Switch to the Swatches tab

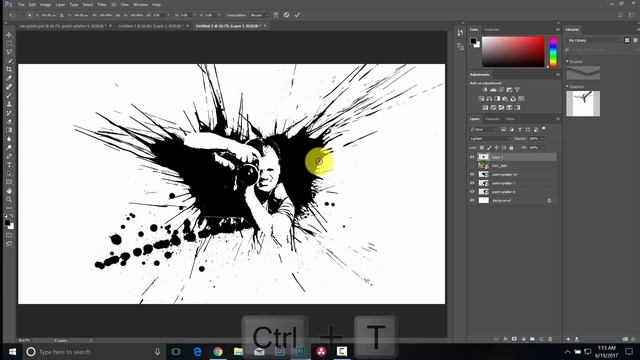point(492,30)
